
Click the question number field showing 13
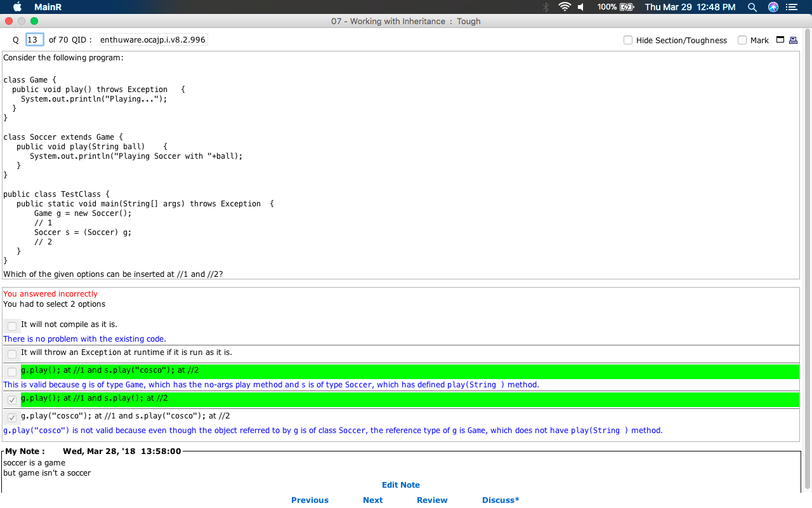tap(34, 39)
